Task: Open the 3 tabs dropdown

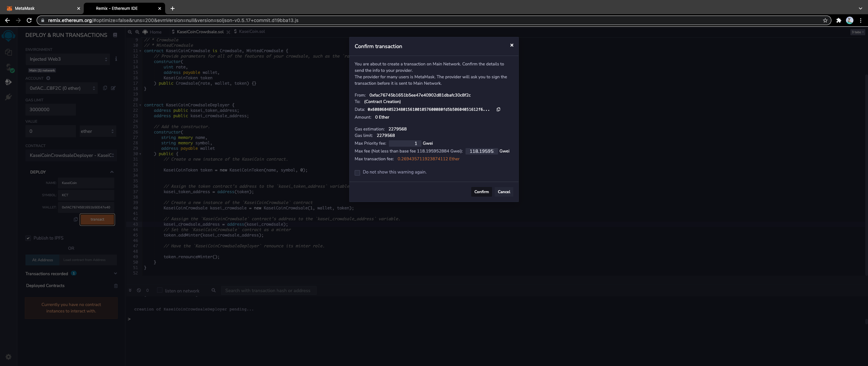Action: (858, 32)
